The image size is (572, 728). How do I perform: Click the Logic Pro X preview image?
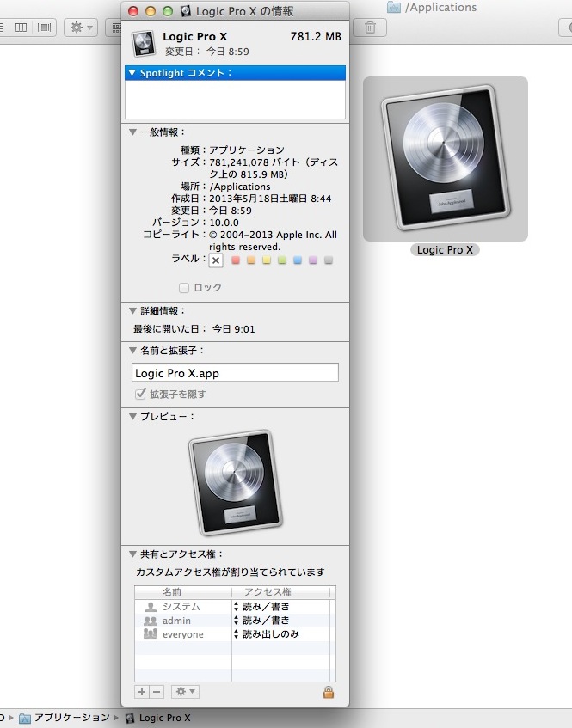point(235,482)
